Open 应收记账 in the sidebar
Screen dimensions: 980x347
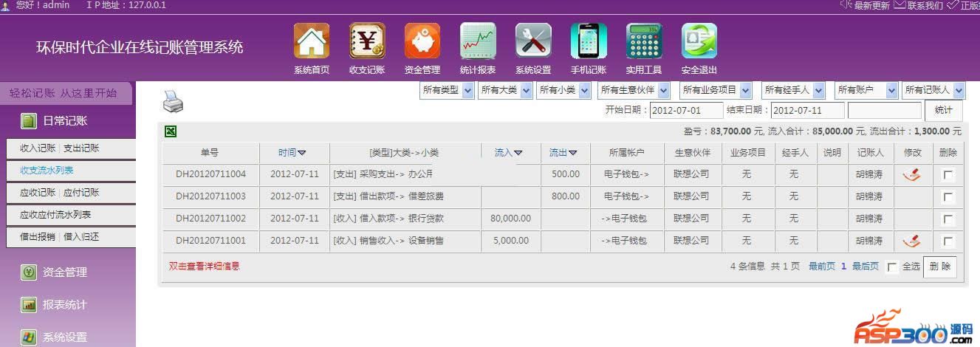click(x=38, y=192)
